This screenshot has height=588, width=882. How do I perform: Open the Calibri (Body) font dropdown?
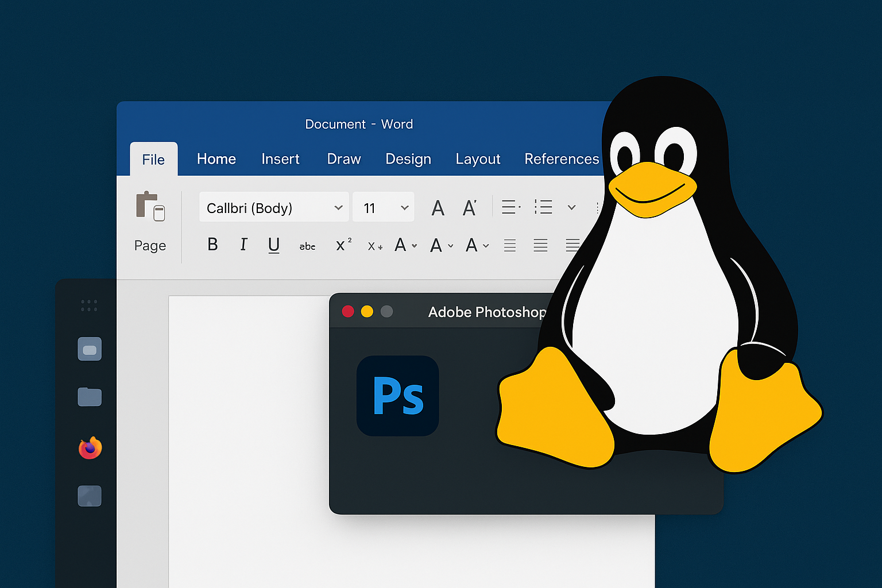point(274,207)
